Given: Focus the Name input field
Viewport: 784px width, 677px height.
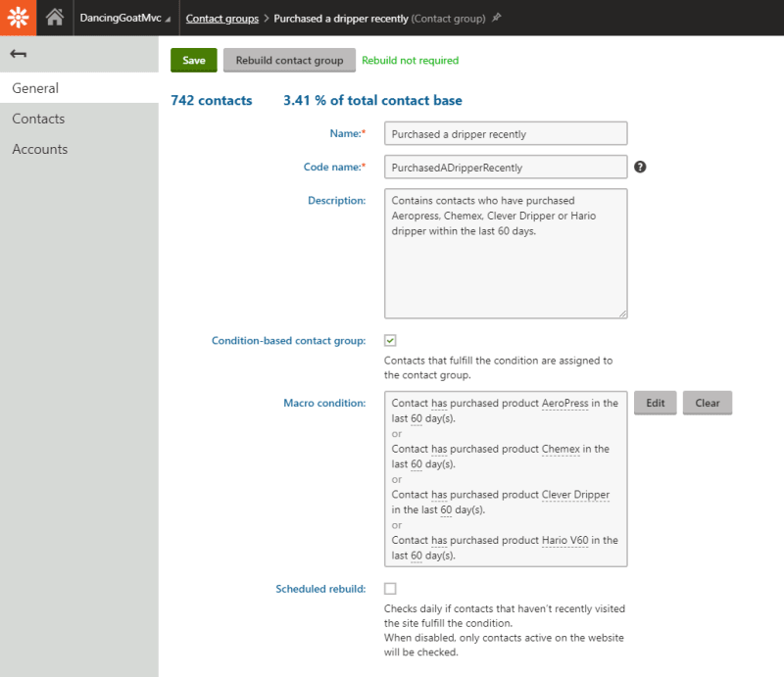Looking at the screenshot, I should 506,134.
